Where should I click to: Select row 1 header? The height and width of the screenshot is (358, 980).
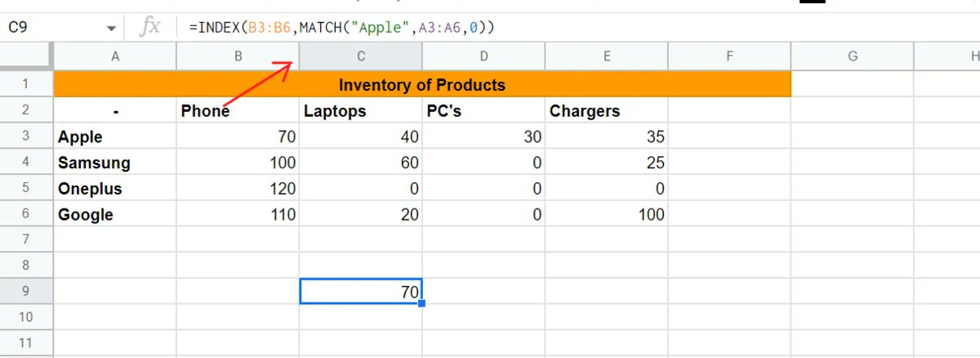pos(25,84)
